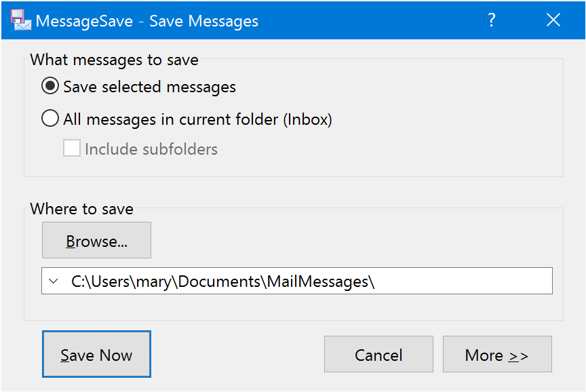Choose 'All messages in current folder (Inbox)' radio button

pyautogui.click(x=50, y=119)
